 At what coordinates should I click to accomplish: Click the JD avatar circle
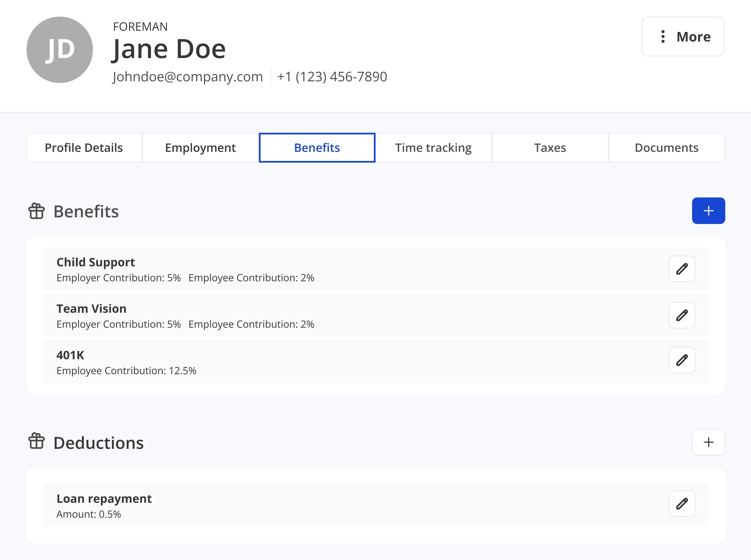tap(60, 50)
